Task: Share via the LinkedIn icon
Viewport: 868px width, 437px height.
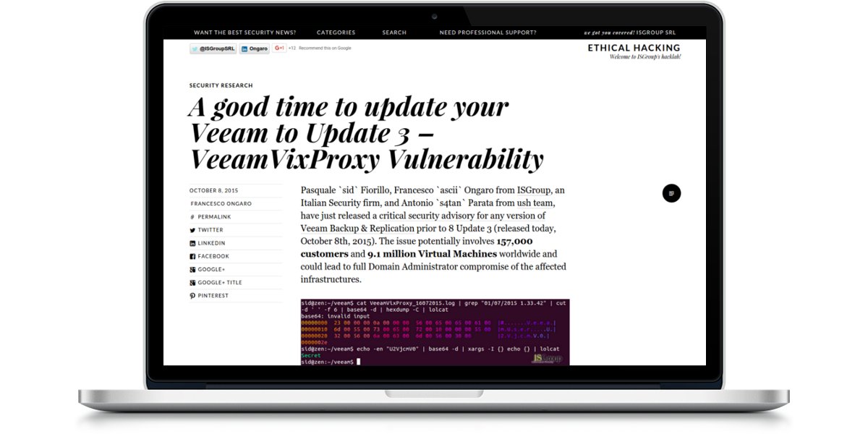Action: [x=192, y=243]
